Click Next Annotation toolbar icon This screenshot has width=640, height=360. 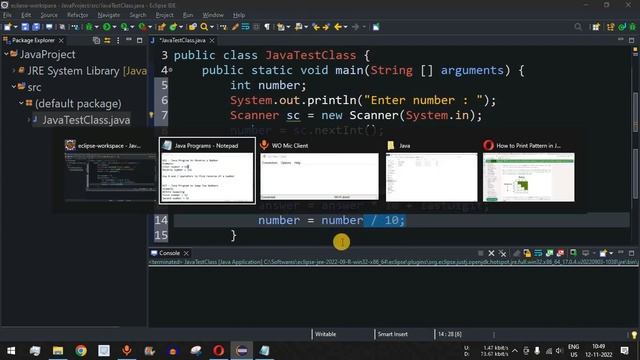pyautogui.click(x=281, y=27)
